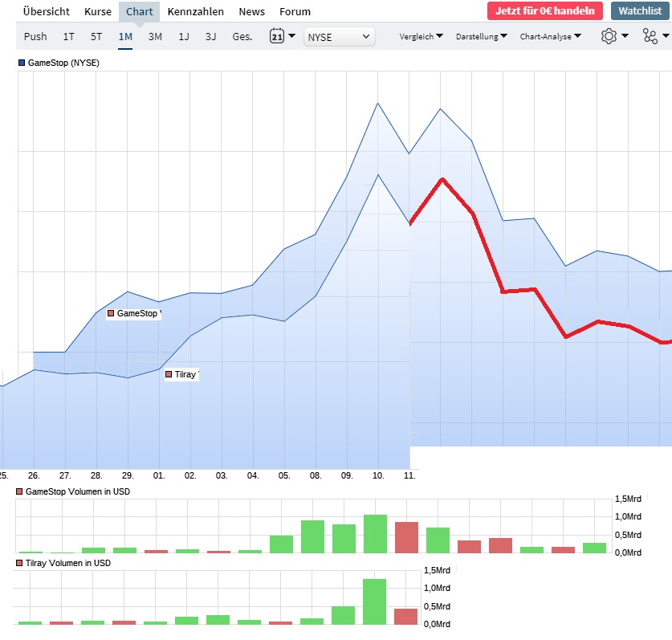Image resolution: width=672 pixels, height=640 pixels.
Task: Click tallest green Tilray volume bar
Action: (x=374, y=601)
